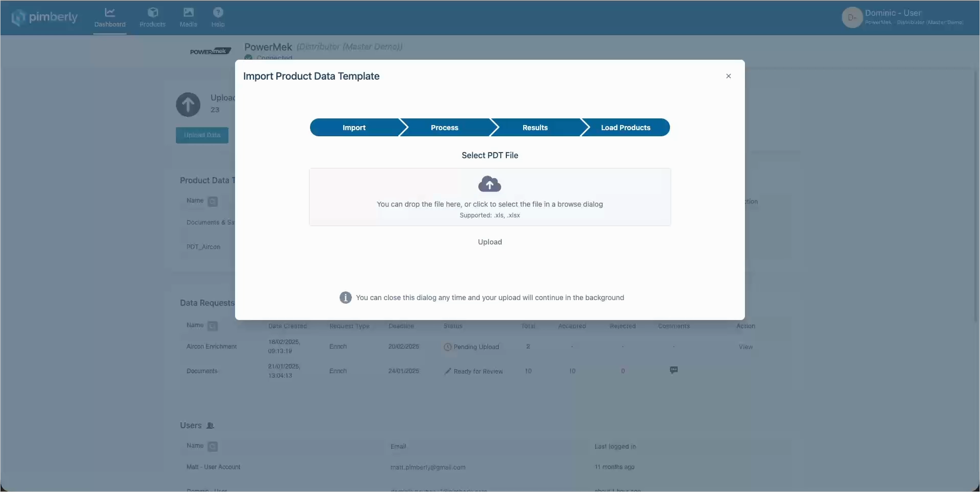This screenshot has height=492, width=980.
Task: Open the Dominic user avatar menu
Action: tap(852, 17)
